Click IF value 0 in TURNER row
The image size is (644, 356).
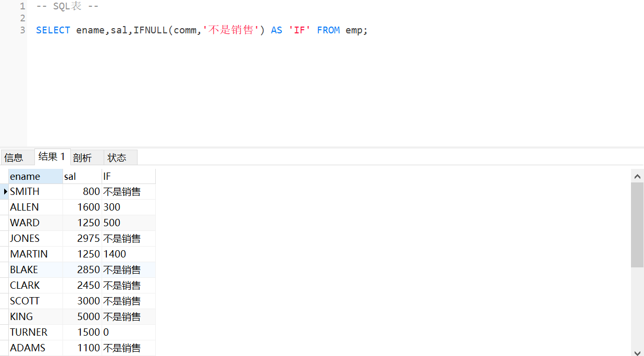[x=128, y=333]
